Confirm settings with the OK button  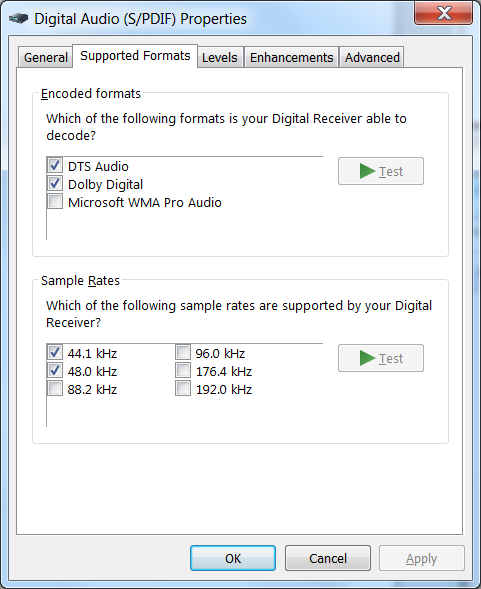233,558
